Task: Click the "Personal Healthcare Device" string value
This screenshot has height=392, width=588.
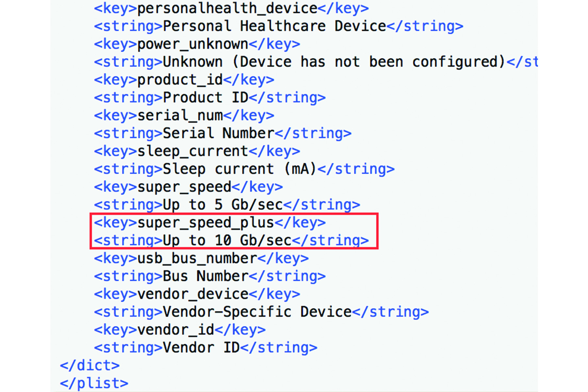Action: 274,26
